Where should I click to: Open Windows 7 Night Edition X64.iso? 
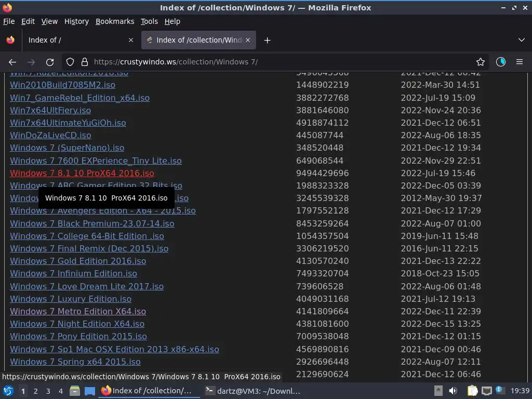(77, 324)
